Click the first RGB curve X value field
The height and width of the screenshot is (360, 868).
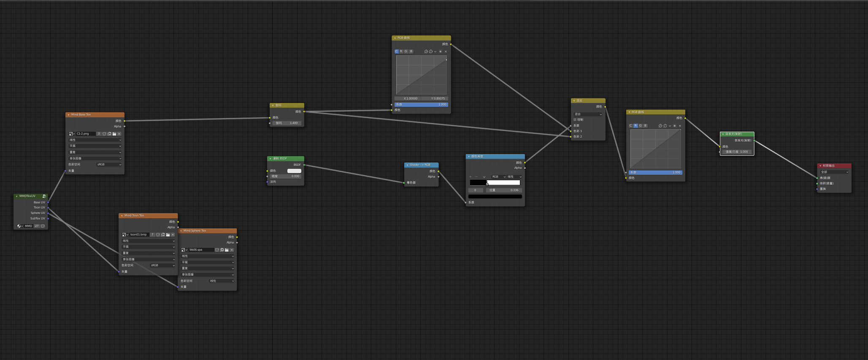click(408, 99)
